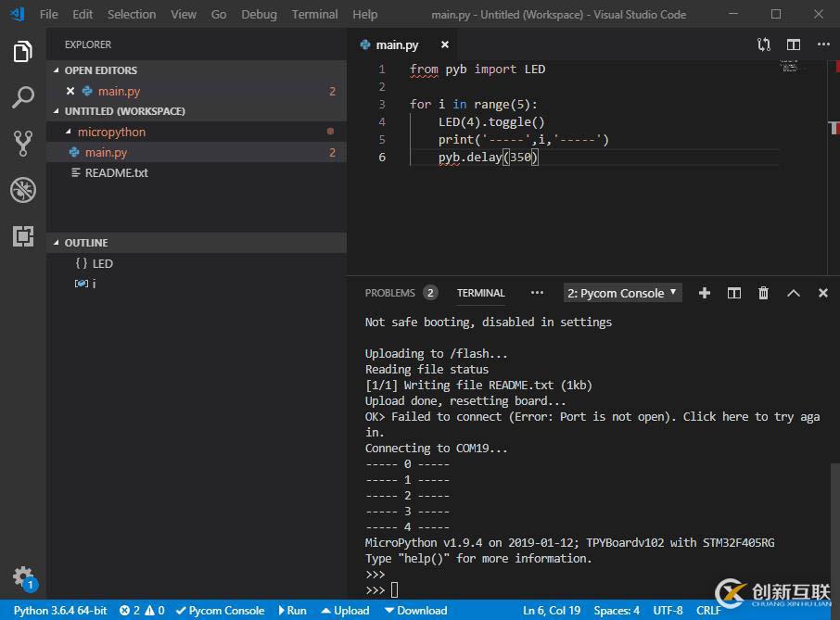
Task: Open the 2: Pycom Console terminal dropdown
Action: pos(622,293)
